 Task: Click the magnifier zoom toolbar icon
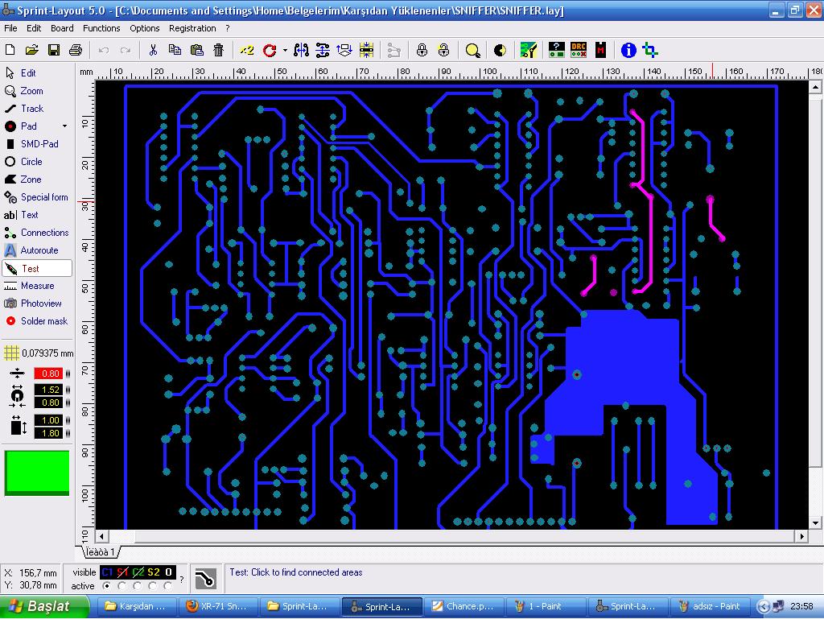(472, 51)
